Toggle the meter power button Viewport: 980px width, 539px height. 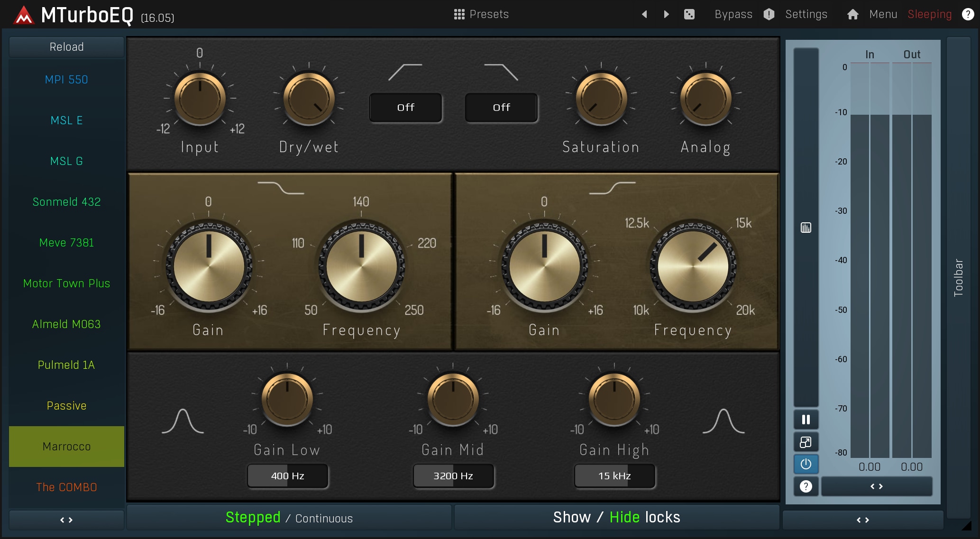click(x=806, y=464)
